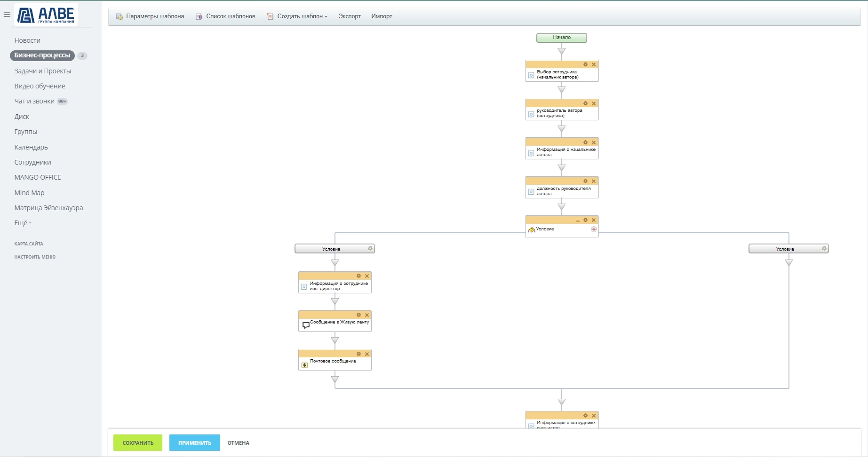Open settings of Информация о начальнике автора
The height and width of the screenshot is (457, 868).
585,142
